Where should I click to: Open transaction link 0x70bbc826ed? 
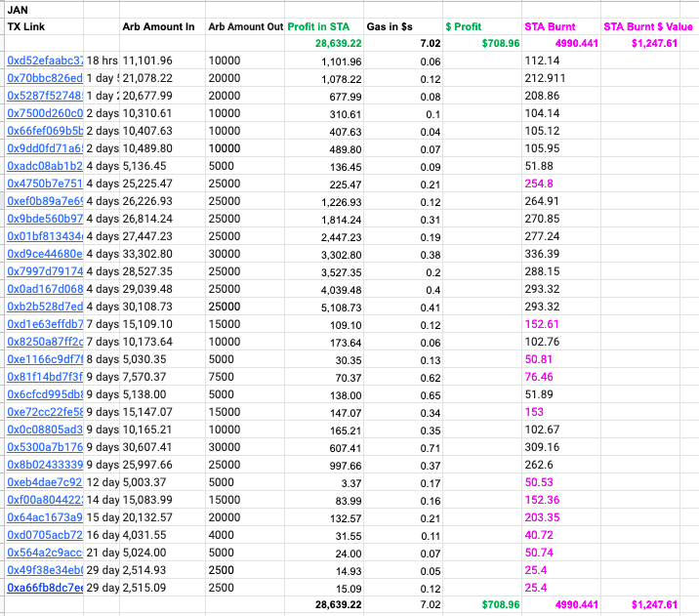[x=45, y=78]
